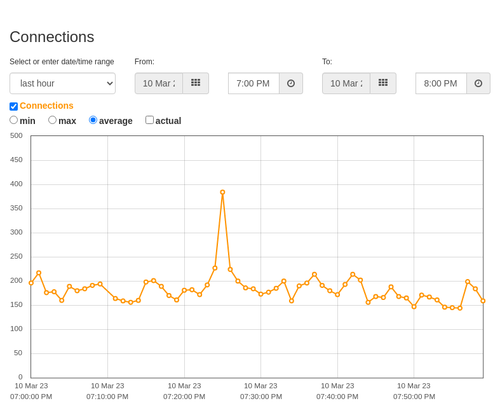Click the 250 y-axis value

tap(16, 256)
